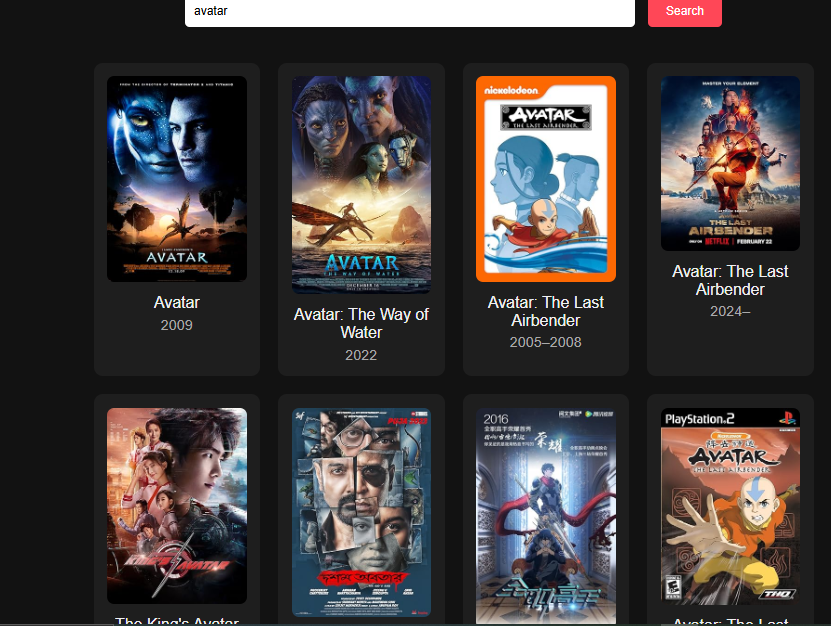
Task: Click the cut-off title below the PlayStation 2 cover
Action: [x=730, y=621]
